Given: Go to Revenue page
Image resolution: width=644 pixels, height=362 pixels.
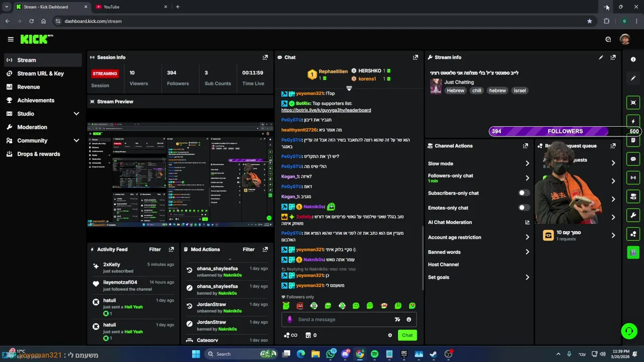Looking at the screenshot, I should (43, 87).
